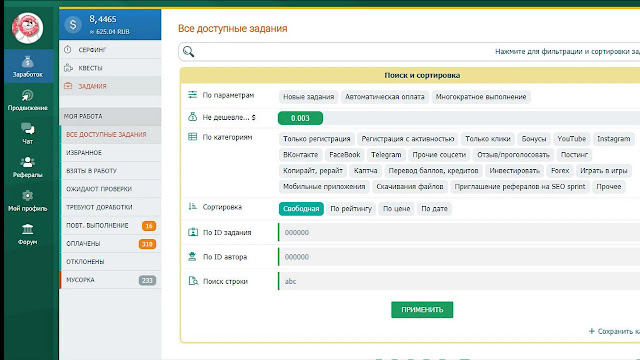Open Избранное in sidebar

pos(110,153)
